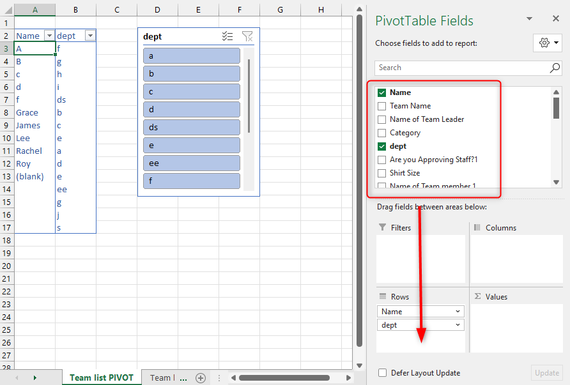Image resolution: width=570 pixels, height=385 pixels.
Task: Open dropdown of dept in Rows area
Action: [458, 325]
